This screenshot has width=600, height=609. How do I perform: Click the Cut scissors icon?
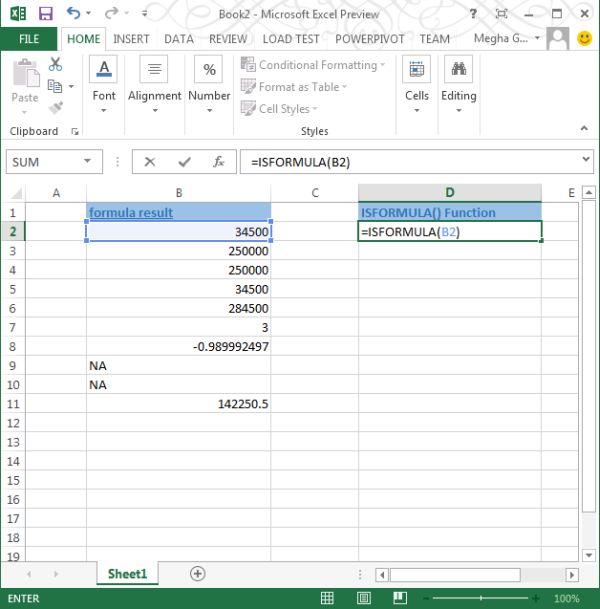55,64
